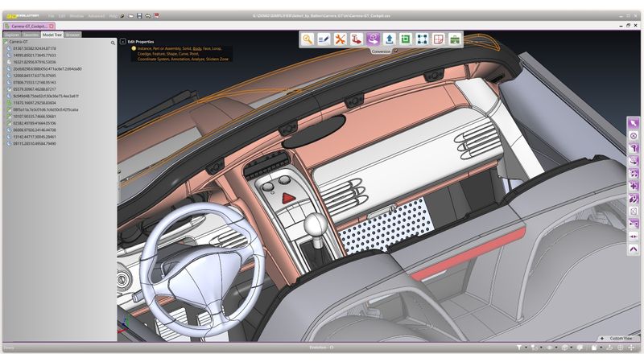Toggle the status bar eye visibility icon
The height and width of the screenshot is (362, 644).
[550, 348]
